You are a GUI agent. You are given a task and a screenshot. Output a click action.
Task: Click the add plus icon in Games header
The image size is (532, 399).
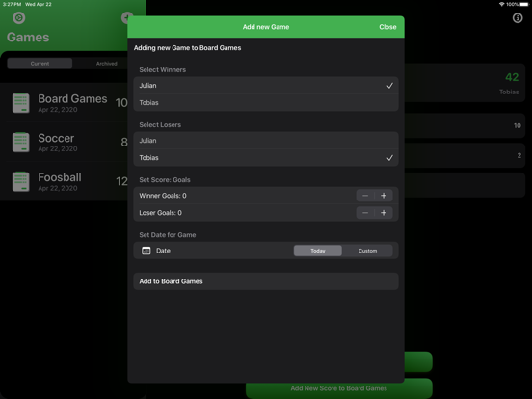[x=126, y=17]
